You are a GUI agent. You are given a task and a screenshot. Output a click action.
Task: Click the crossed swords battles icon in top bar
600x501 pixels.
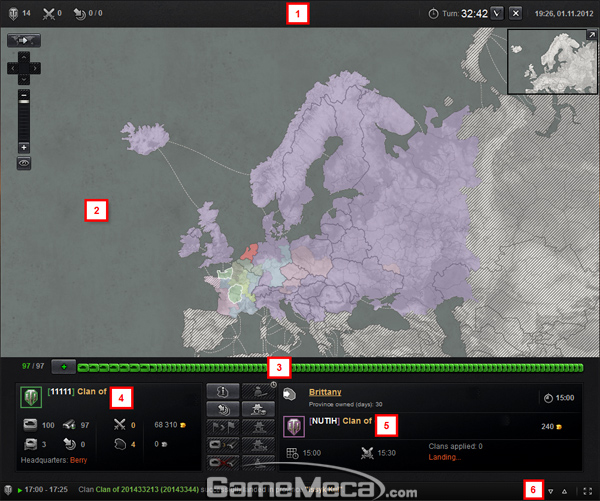pos(49,14)
